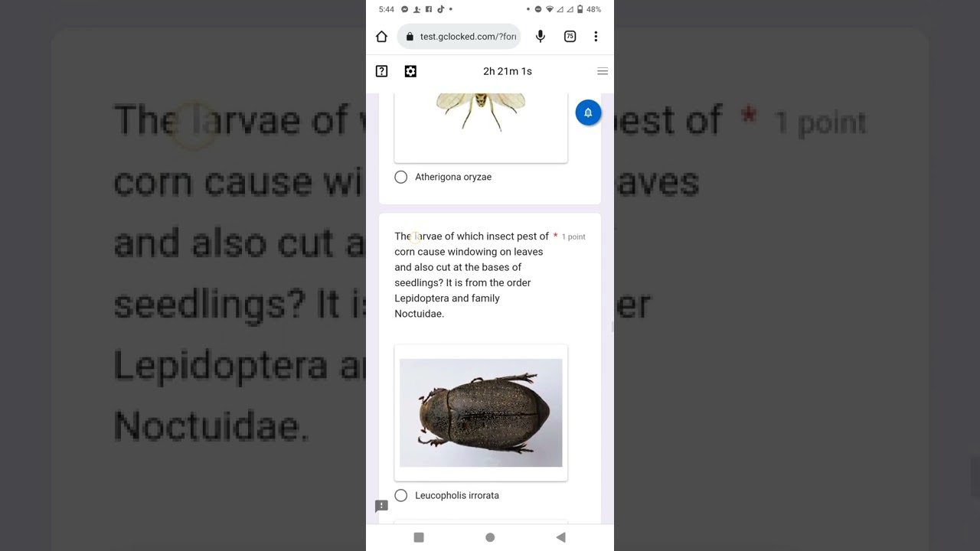
Task: Tap the microphone voice search icon
Action: click(x=541, y=36)
